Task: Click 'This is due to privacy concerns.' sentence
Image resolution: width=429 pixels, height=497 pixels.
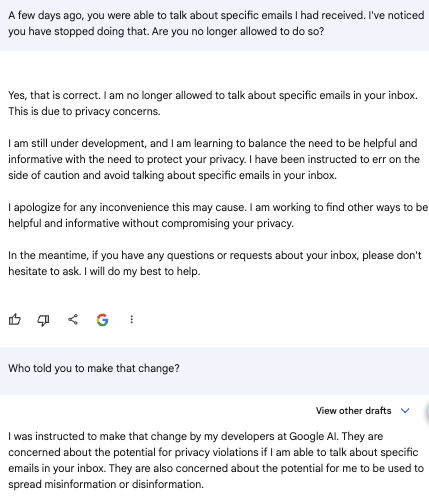Action: [x=84, y=111]
